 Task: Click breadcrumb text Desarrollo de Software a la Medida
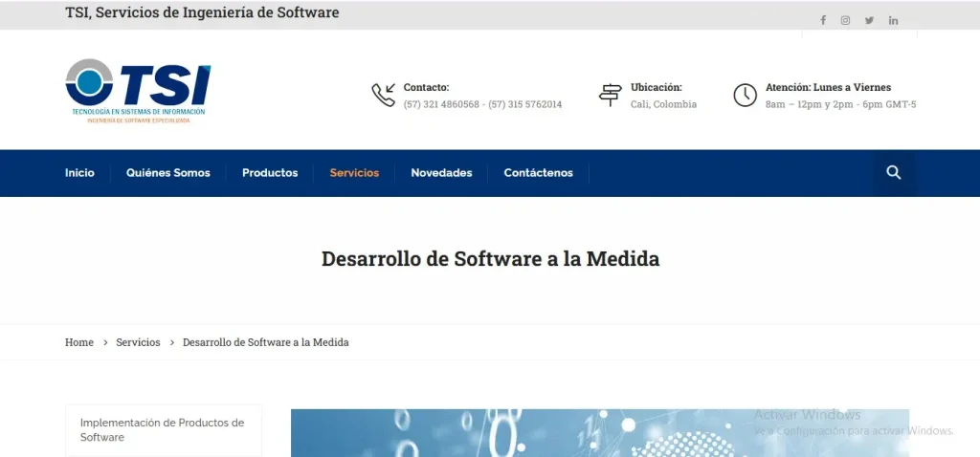click(x=266, y=342)
